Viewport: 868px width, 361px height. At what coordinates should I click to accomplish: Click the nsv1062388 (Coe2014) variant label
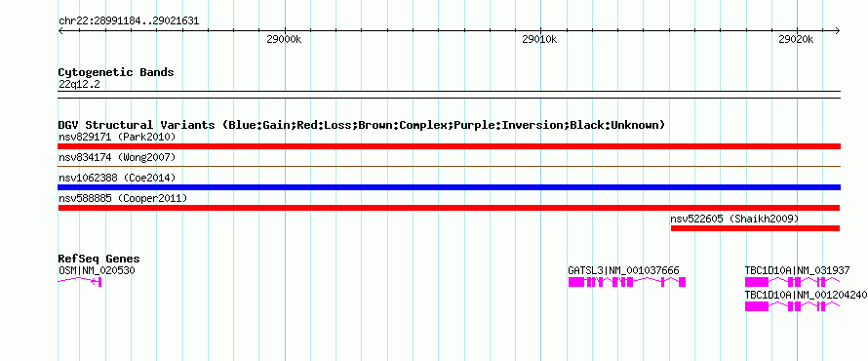click(117, 178)
